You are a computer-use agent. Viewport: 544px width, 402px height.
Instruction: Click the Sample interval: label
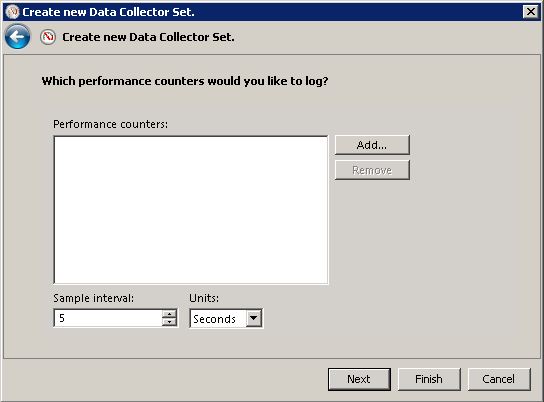pos(93,298)
